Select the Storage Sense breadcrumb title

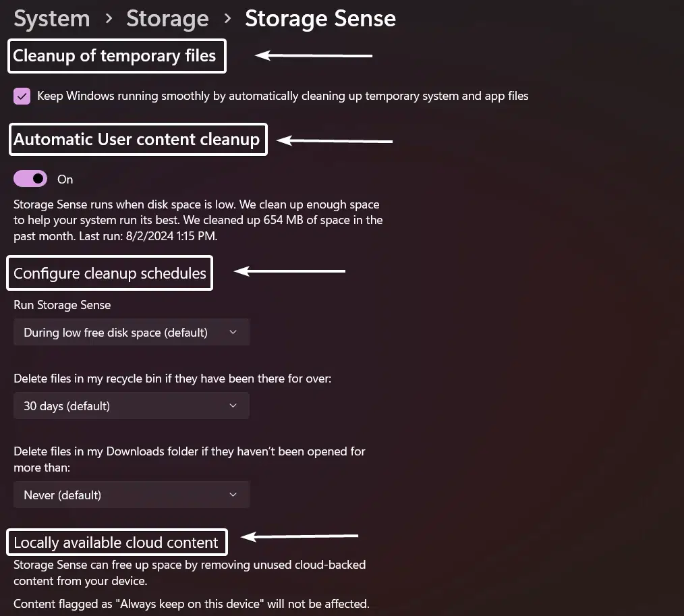click(320, 18)
